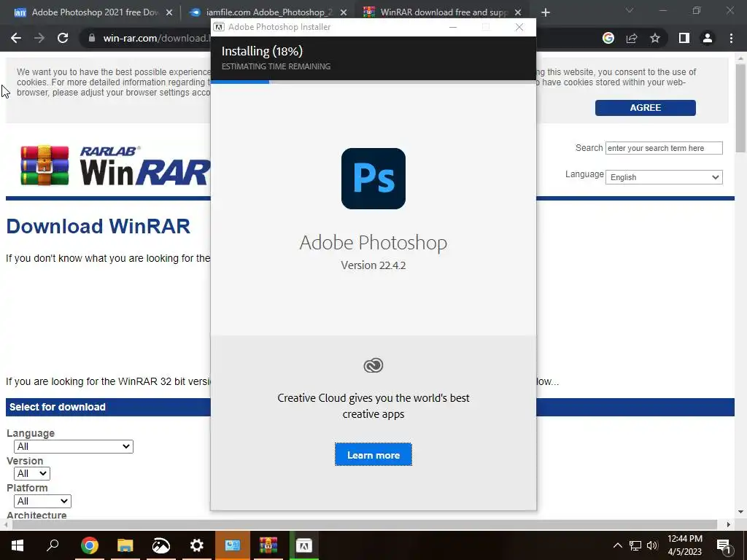This screenshot has height=560, width=747.
Task: Click the network icon in system tray
Action: [635, 545]
